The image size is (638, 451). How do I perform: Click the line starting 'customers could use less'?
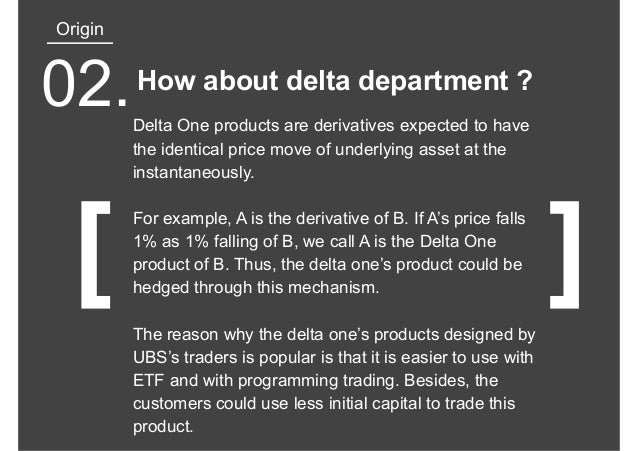point(324,403)
